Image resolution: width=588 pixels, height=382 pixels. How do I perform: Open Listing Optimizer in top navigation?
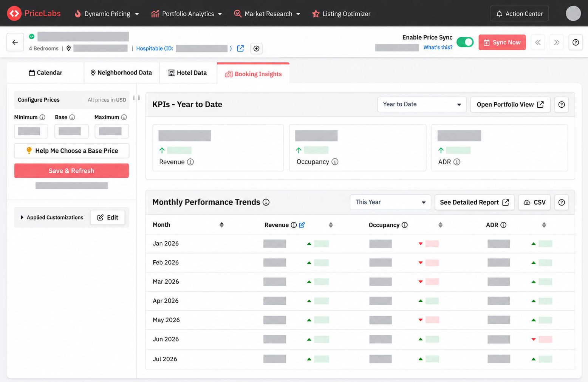pyautogui.click(x=341, y=14)
